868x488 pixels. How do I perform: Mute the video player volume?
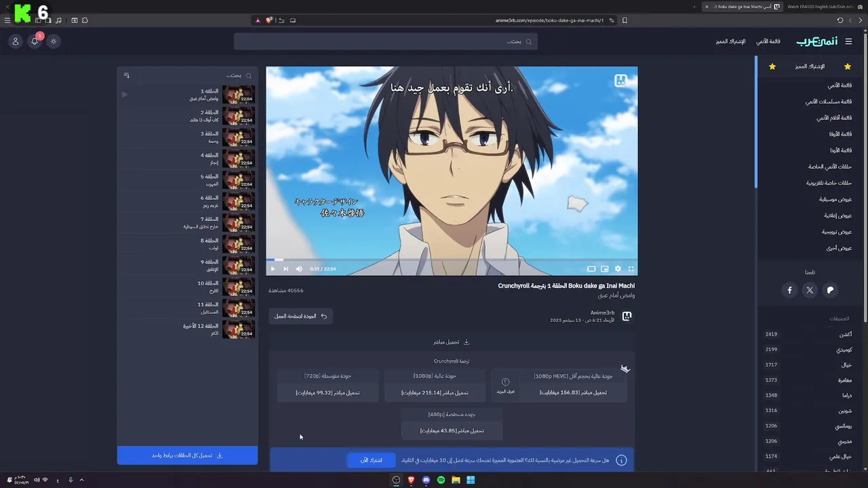[299, 269]
